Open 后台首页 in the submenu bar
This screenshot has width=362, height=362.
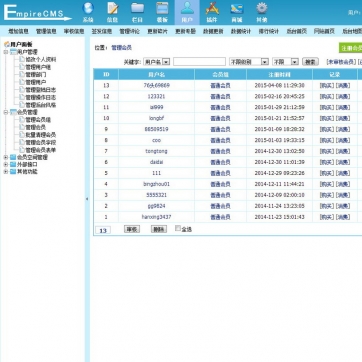click(296, 31)
